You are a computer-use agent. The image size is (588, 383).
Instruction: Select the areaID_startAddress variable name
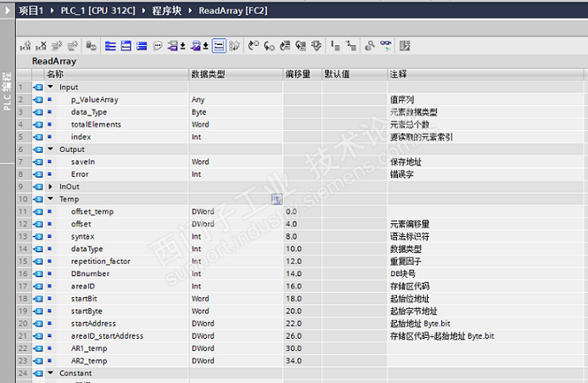[107, 335]
